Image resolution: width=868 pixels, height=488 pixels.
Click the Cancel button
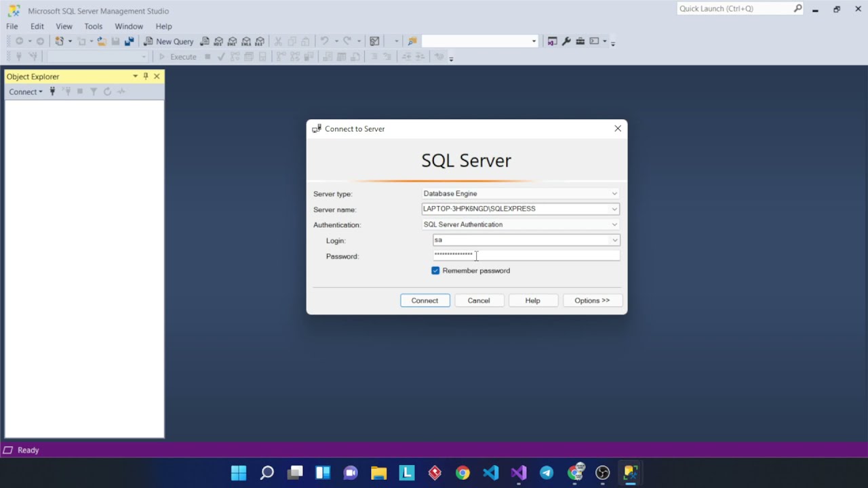pos(479,300)
